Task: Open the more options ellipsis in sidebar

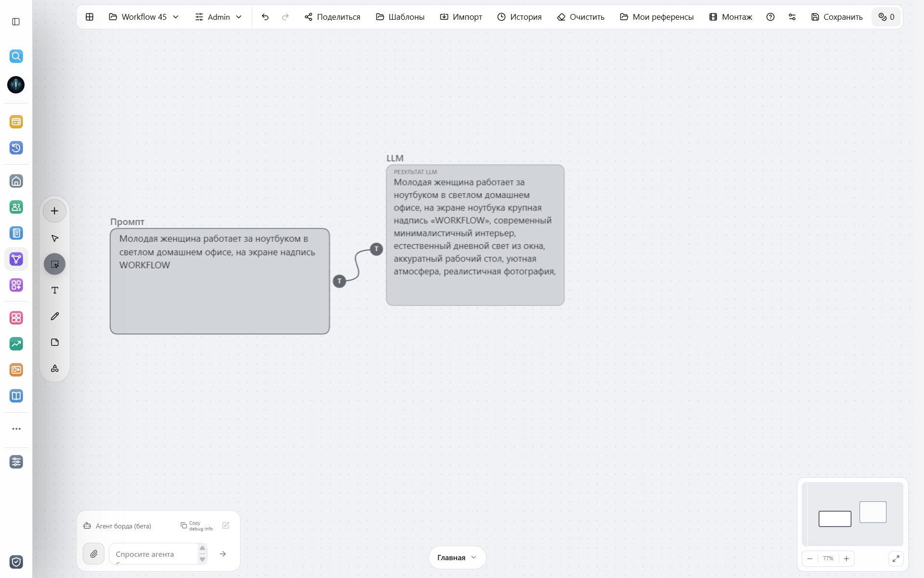Action: pos(16,429)
